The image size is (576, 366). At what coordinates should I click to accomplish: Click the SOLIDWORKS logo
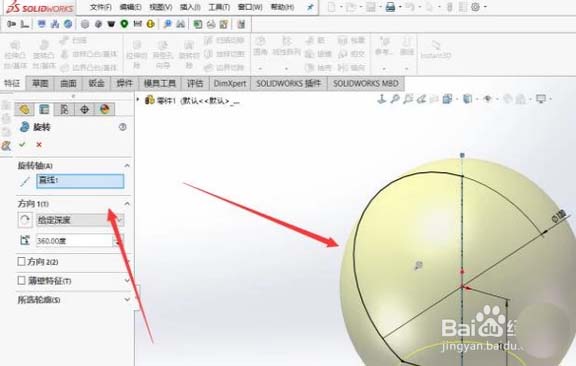pyautogui.click(x=40, y=7)
